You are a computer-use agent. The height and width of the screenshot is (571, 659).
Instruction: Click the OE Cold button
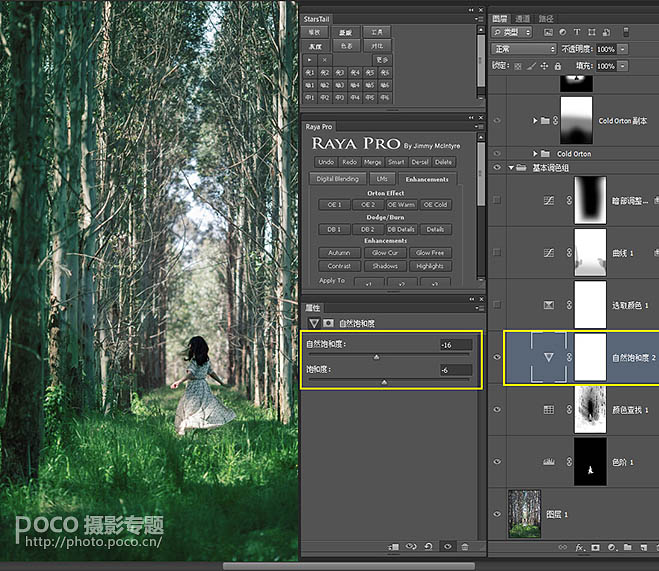point(435,205)
